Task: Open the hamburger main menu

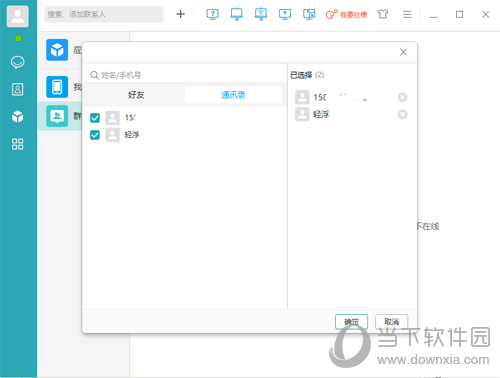Action: point(407,14)
